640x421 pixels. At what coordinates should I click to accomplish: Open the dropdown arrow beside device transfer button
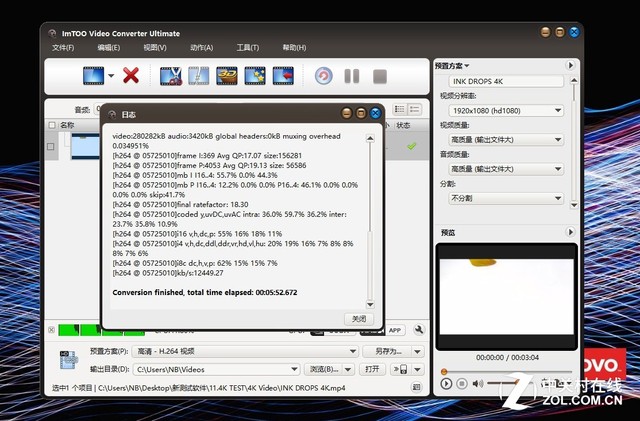tap(418, 370)
